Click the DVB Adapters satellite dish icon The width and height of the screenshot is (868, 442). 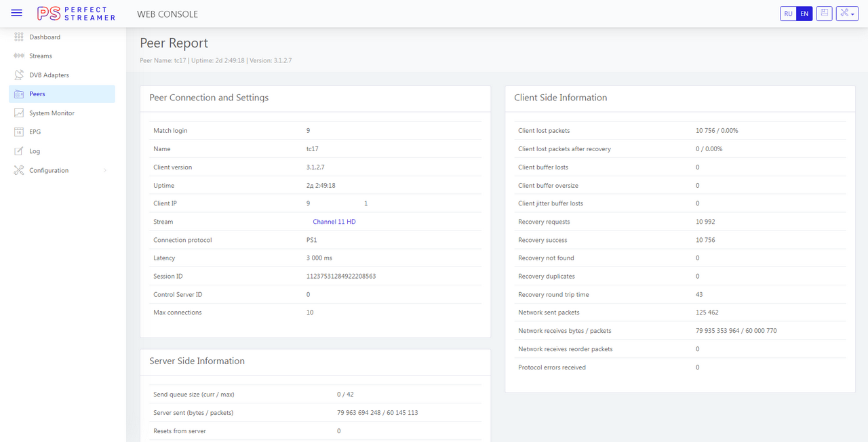tap(19, 75)
